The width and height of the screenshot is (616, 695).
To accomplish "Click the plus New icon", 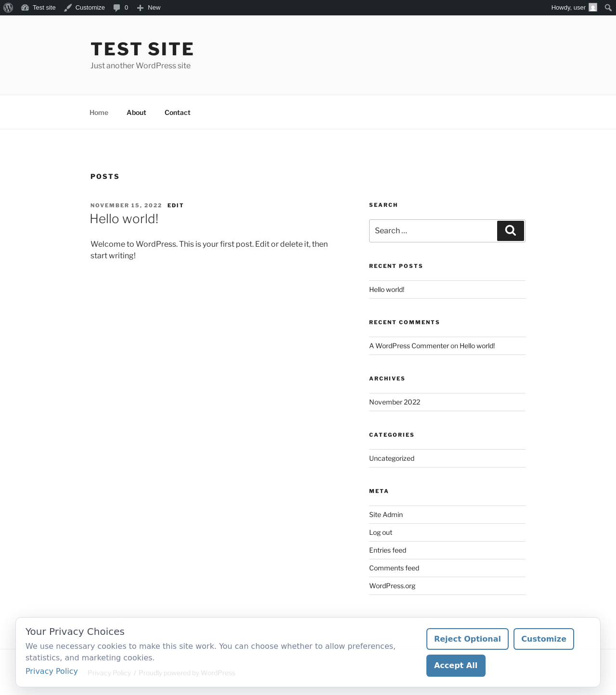I will (x=140, y=8).
